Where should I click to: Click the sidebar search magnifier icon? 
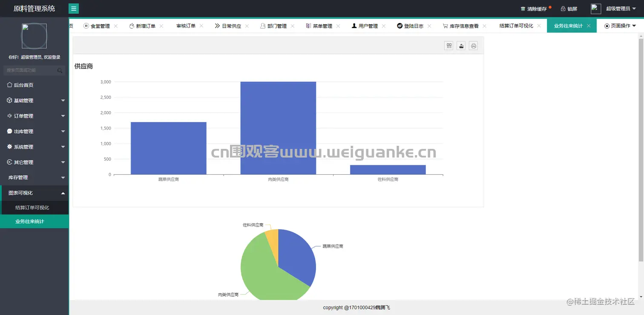[x=60, y=70]
